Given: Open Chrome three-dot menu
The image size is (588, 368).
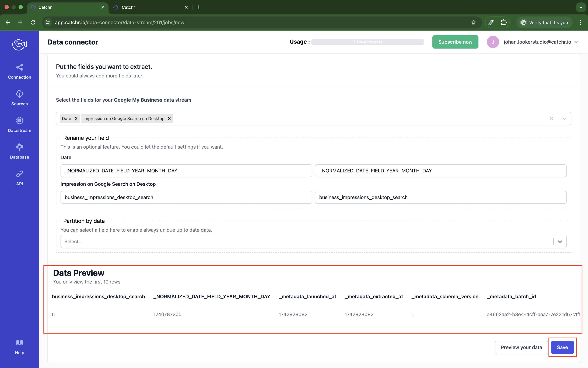Looking at the screenshot, I should (x=580, y=22).
